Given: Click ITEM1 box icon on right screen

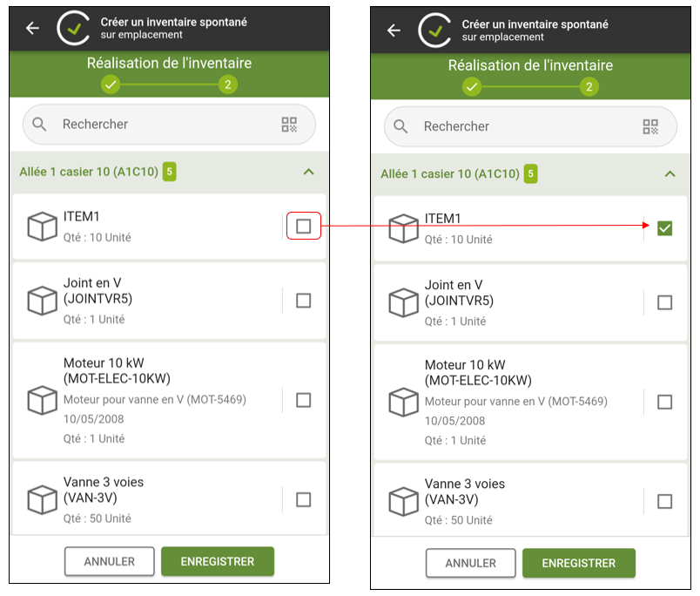Looking at the screenshot, I should point(404,228).
